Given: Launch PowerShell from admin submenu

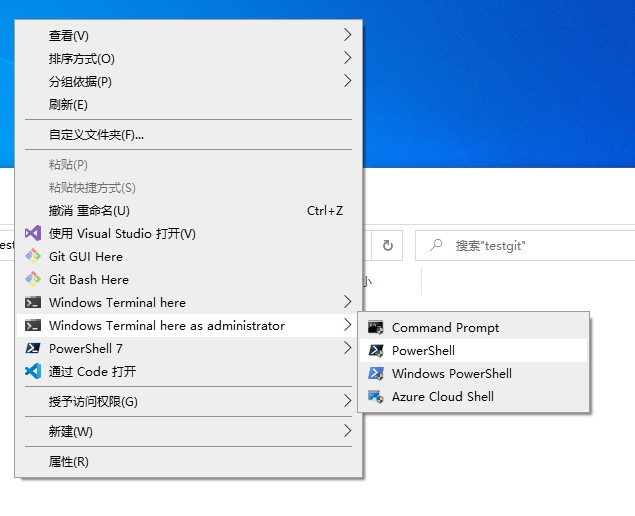Looking at the screenshot, I should point(473,350).
